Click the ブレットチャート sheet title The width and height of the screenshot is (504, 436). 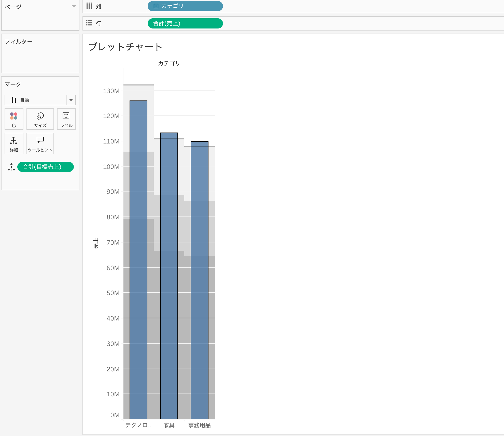click(125, 47)
